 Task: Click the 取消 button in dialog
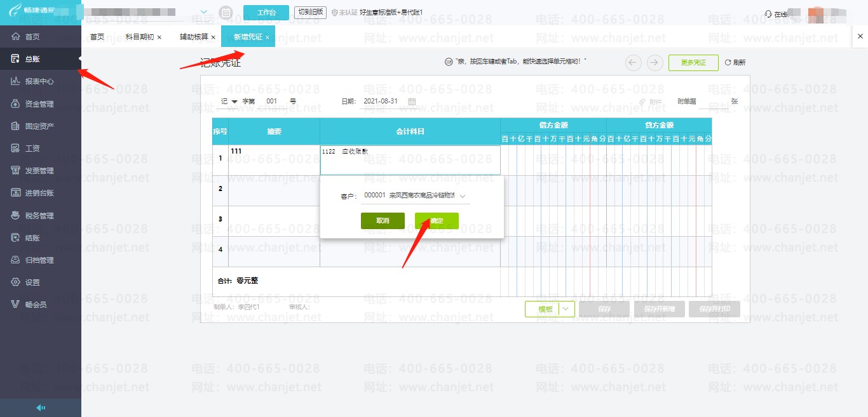pyautogui.click(x=383, y=221)
